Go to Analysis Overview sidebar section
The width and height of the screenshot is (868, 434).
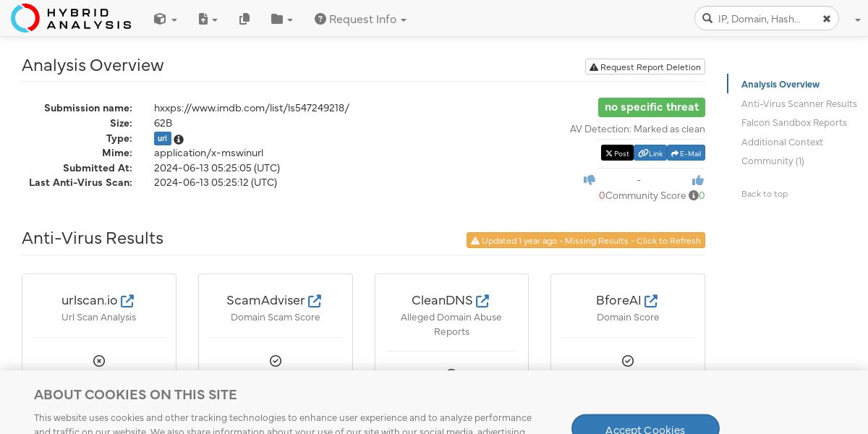click(780, 85)
